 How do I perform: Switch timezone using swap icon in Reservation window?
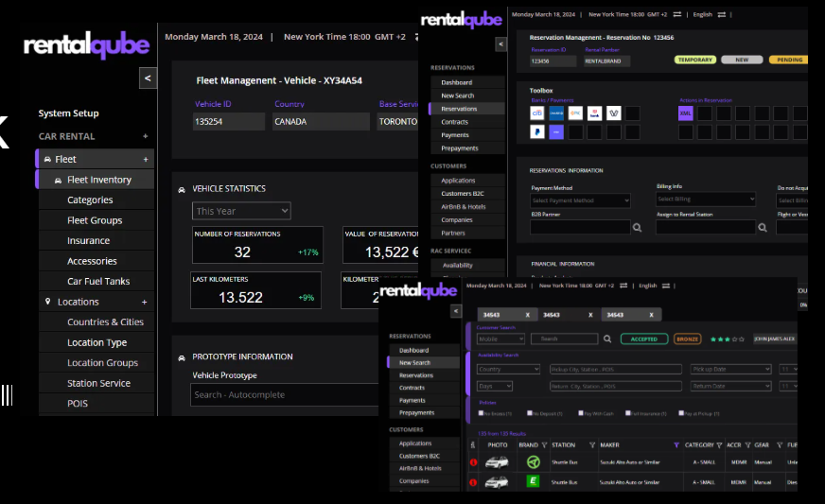click(x=677, y=15)
